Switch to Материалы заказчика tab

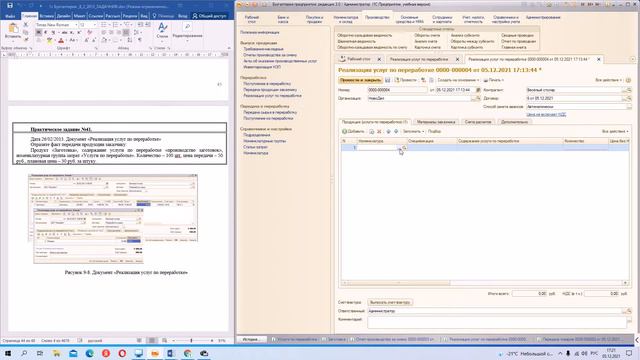coord(436,122)
